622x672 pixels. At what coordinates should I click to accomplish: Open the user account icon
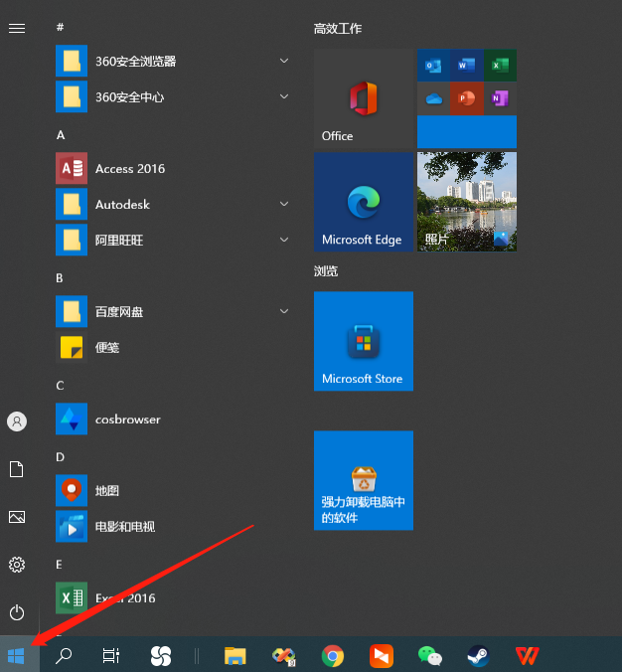[17, 421]
